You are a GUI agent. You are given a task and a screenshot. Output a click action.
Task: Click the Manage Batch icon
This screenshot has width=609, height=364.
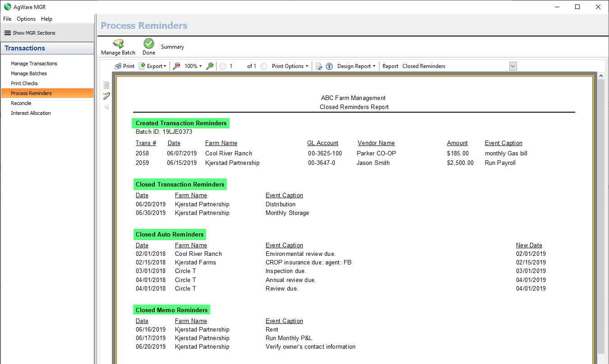click(118, 44)
